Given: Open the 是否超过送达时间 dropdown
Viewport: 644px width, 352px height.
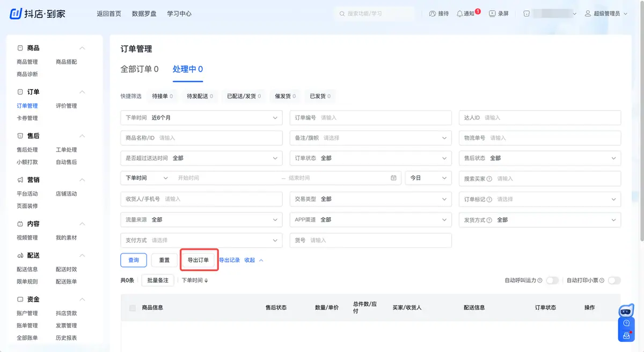Looking at the screenshot, I should tap(201, 159).
